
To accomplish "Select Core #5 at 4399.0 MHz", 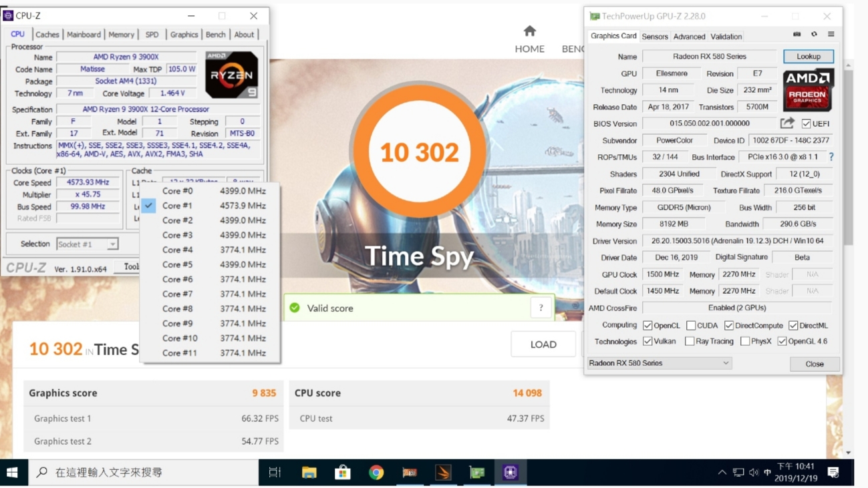I will click(x=210, y=264).
